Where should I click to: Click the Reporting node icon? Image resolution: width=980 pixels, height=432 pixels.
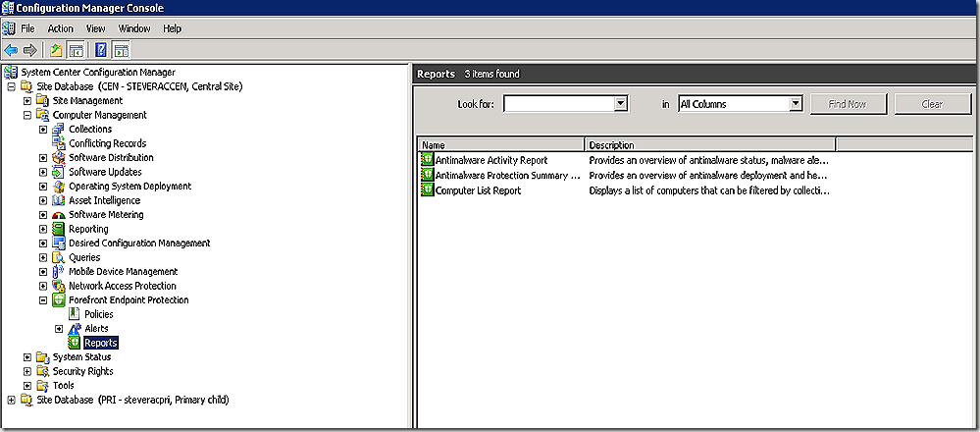59,229
